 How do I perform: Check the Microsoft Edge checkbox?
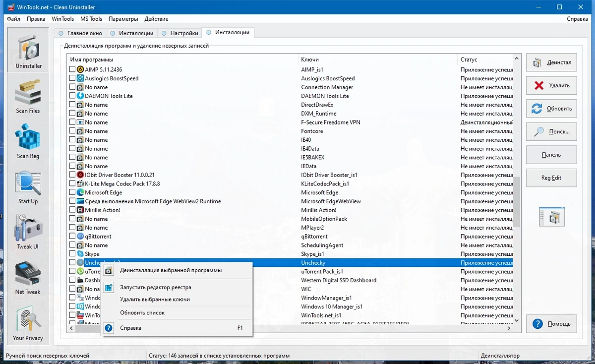[72, 192]
